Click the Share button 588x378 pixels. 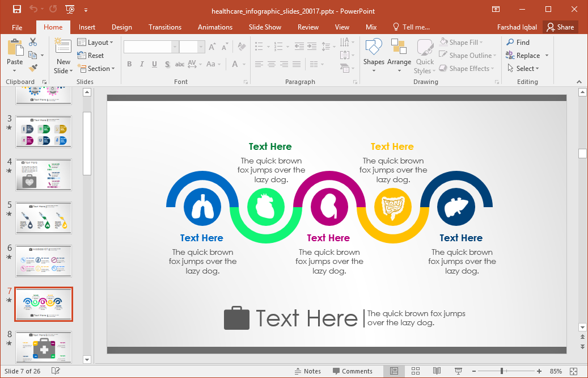[x=560, y=27]
